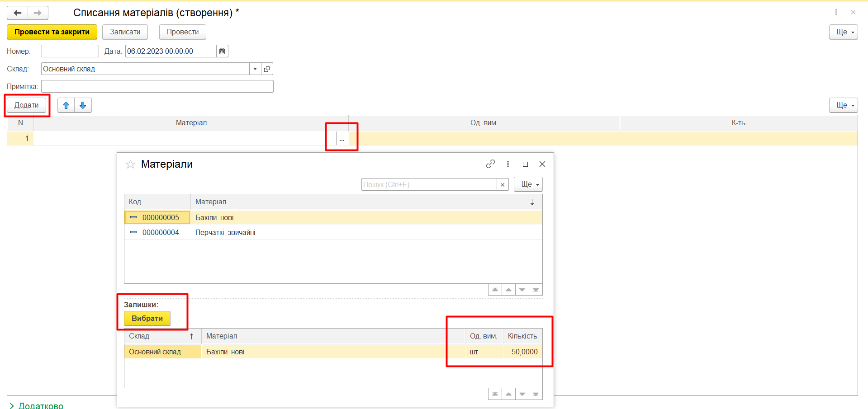The image size is (868, 409).
Task: Add Матеріали dialog to favorites star
Action: (x=130, y=164)
